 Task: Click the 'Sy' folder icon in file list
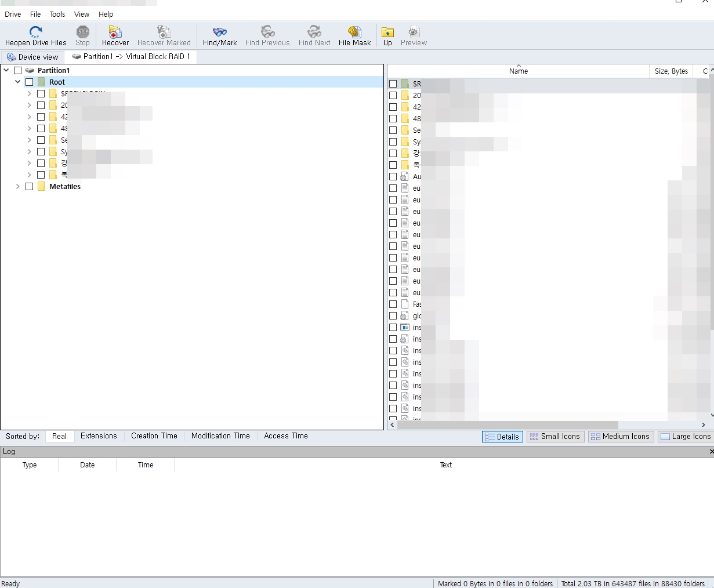pyautogui.click(x=405, y=141)
